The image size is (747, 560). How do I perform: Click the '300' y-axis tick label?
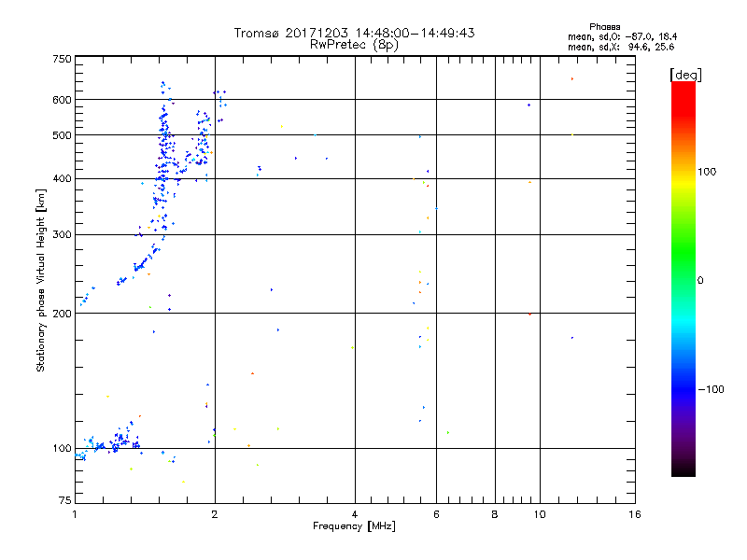[62, 234]
